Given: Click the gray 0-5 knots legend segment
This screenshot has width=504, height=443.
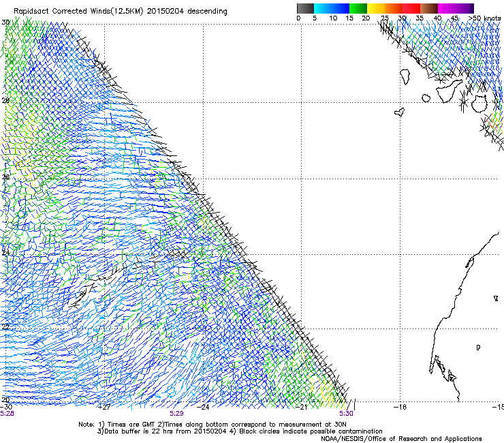Looking at the screenshot, I should (x=305, y=8).
